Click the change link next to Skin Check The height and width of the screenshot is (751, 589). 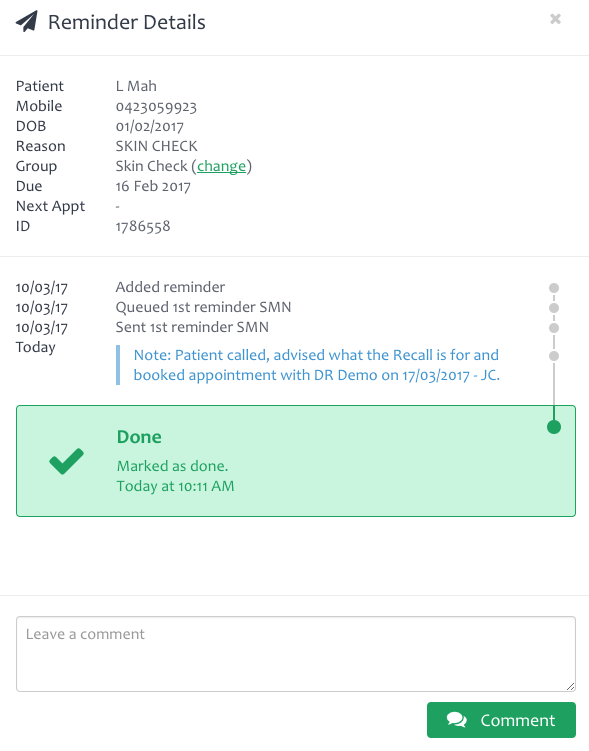pyautogui.click(x=221, y=166)
